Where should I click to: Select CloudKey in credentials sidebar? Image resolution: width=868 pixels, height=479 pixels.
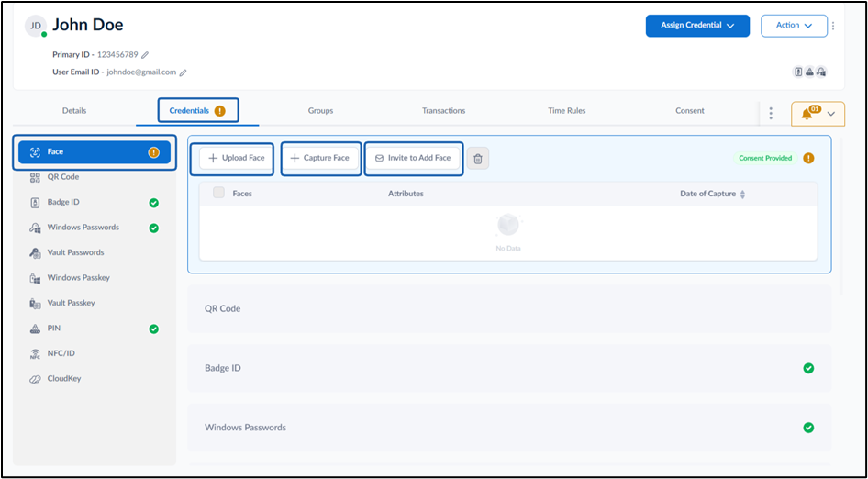pyautogui.click(x=95, y=379)
